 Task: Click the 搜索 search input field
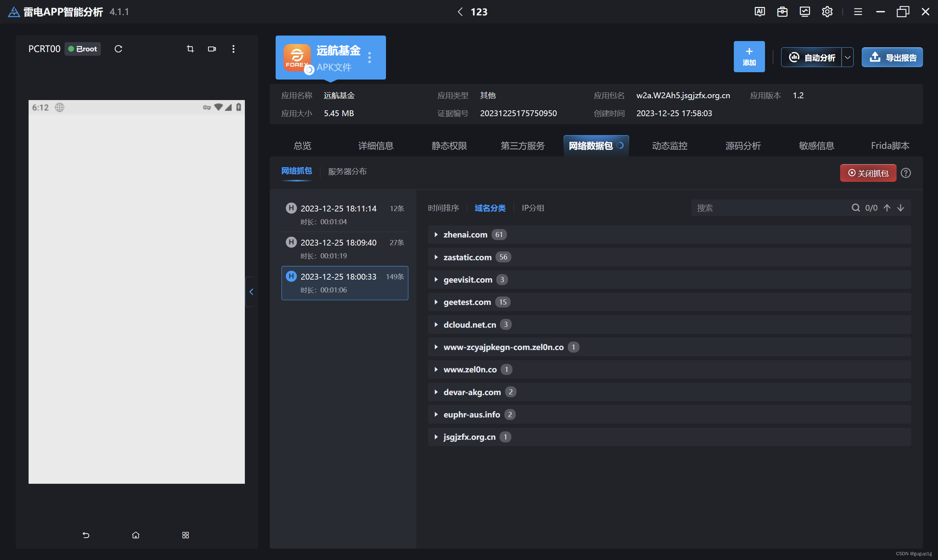[770, 207]
